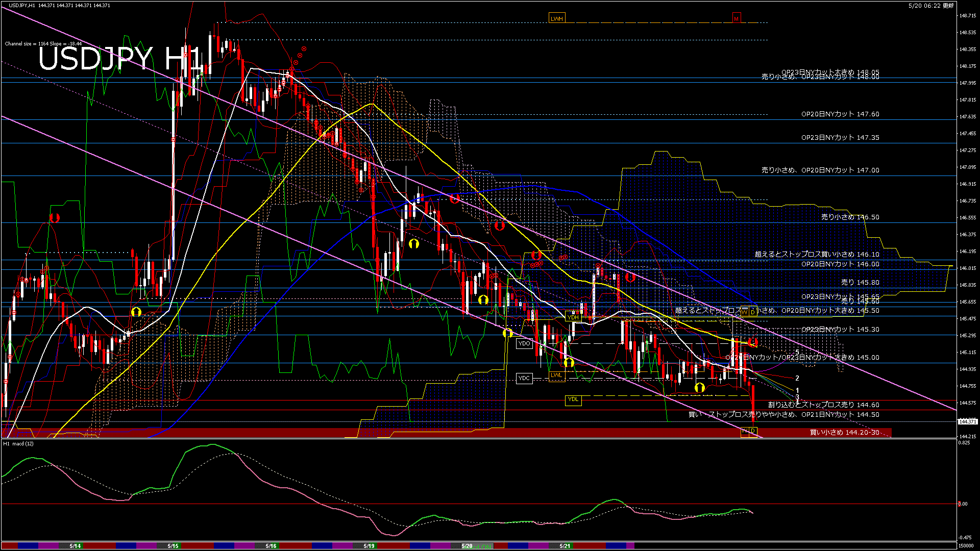Select the 5/19 date marker on timeline
The image size is (980, 551).
tap(369, 546)
